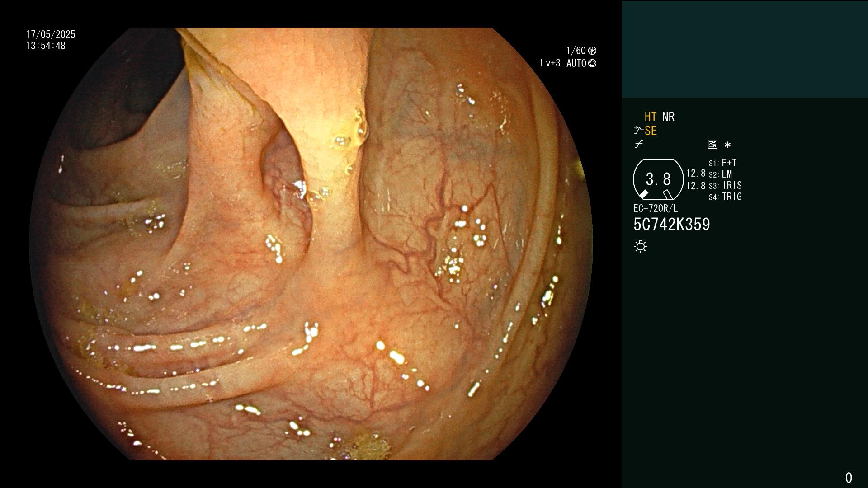Viewport: 868px width, 488px height.
Task: Click the scope tip diagram showing 3.8
Action: tap(658, 179)
